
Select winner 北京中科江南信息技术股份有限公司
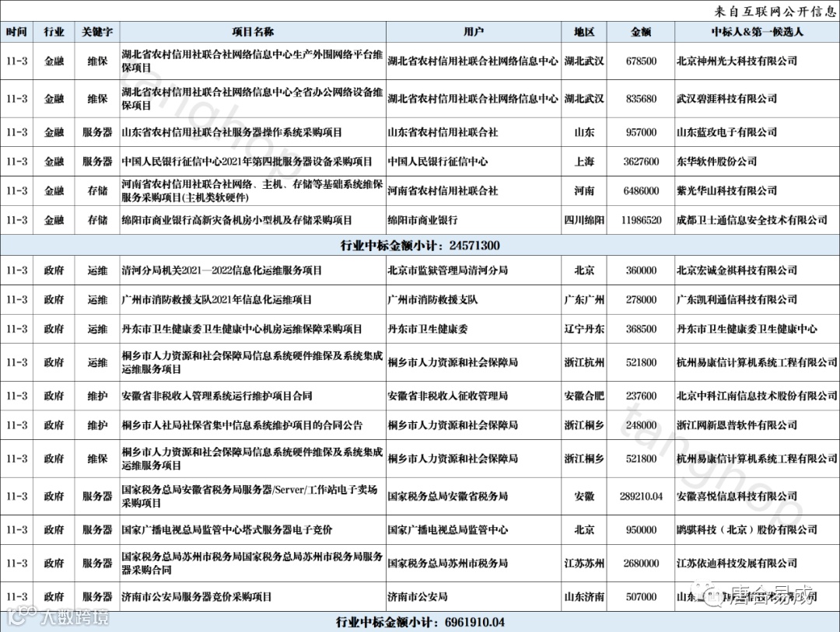point(757,396)
